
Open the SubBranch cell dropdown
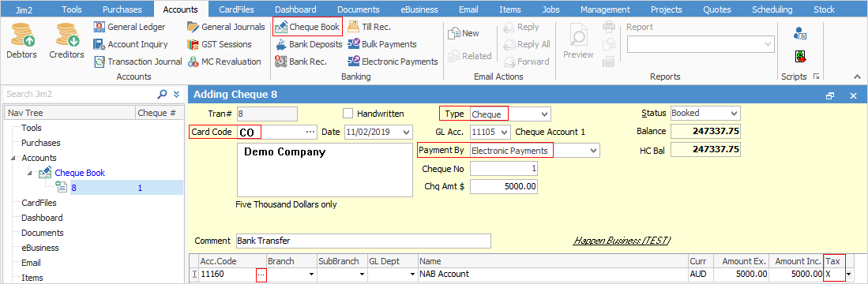[362, 274]
